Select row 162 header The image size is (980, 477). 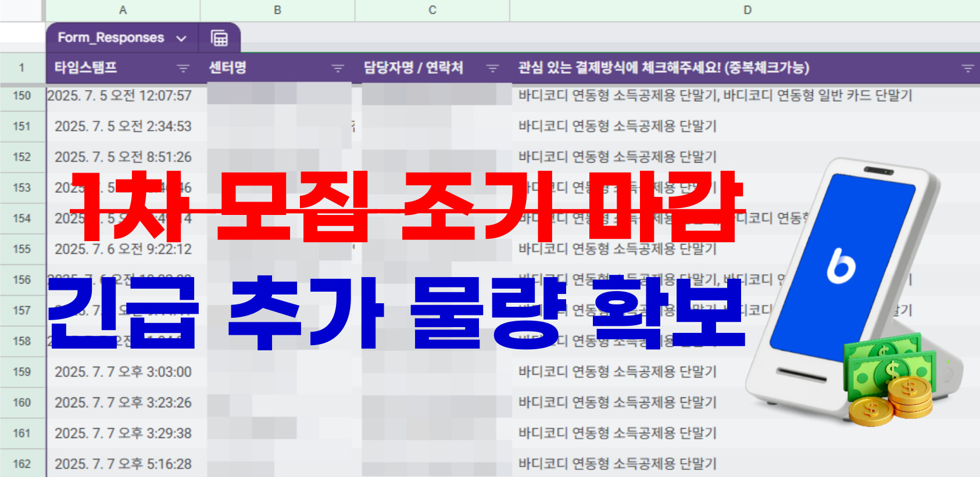coord(22,464)
